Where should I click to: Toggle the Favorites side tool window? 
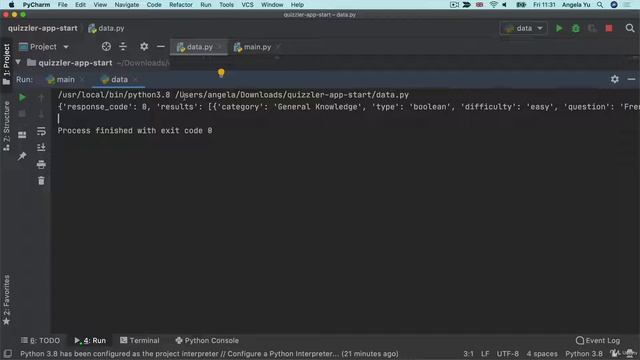[x=6, y=300]
